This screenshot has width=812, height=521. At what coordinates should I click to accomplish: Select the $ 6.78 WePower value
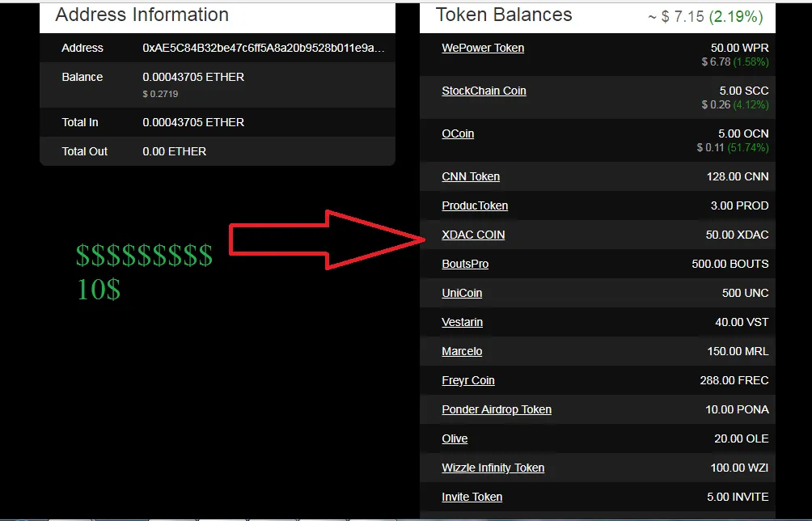716,61
